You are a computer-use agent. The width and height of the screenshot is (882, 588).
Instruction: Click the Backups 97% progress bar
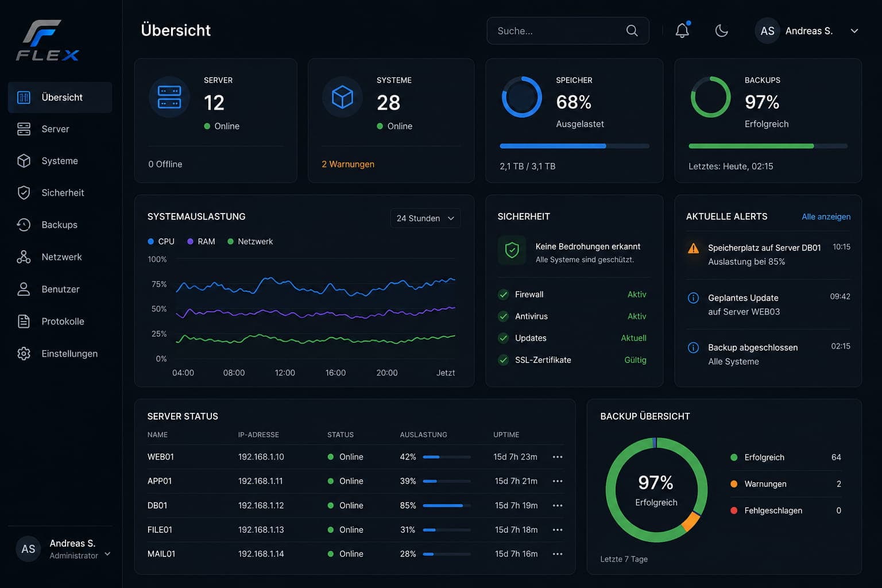coord(768,146)
